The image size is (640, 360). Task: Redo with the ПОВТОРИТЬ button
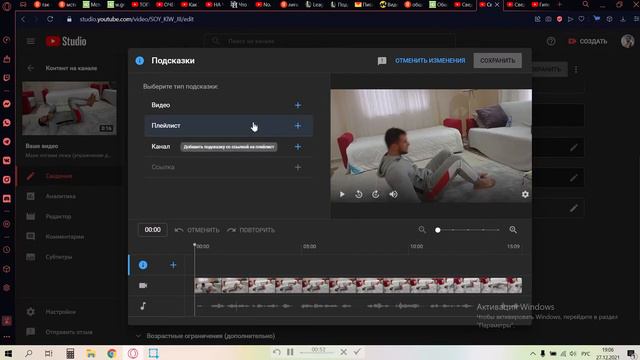[251, 230]
